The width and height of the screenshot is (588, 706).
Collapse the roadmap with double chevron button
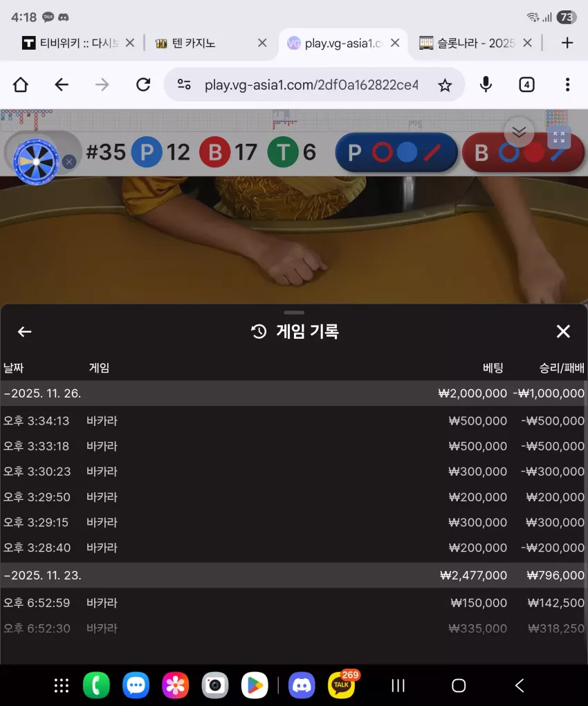click(x=519, y=132)
